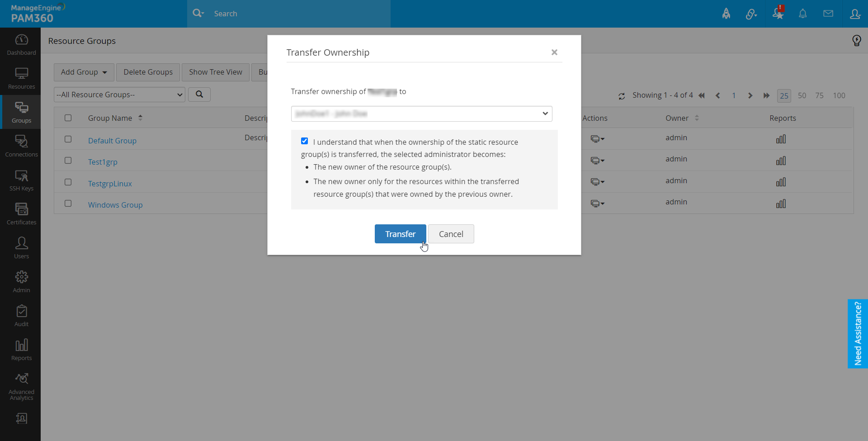Open the new owner dropdown
Screen dimensions: 868x441
(421, 114)
